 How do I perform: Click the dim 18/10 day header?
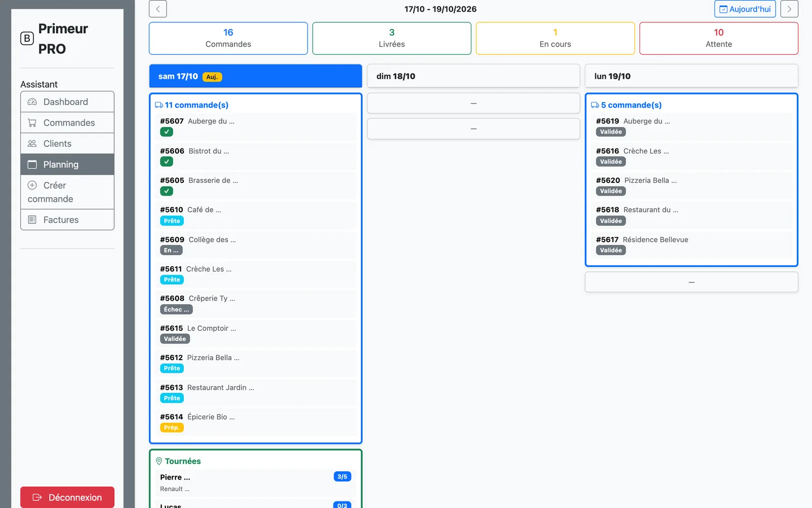(473, 76)
